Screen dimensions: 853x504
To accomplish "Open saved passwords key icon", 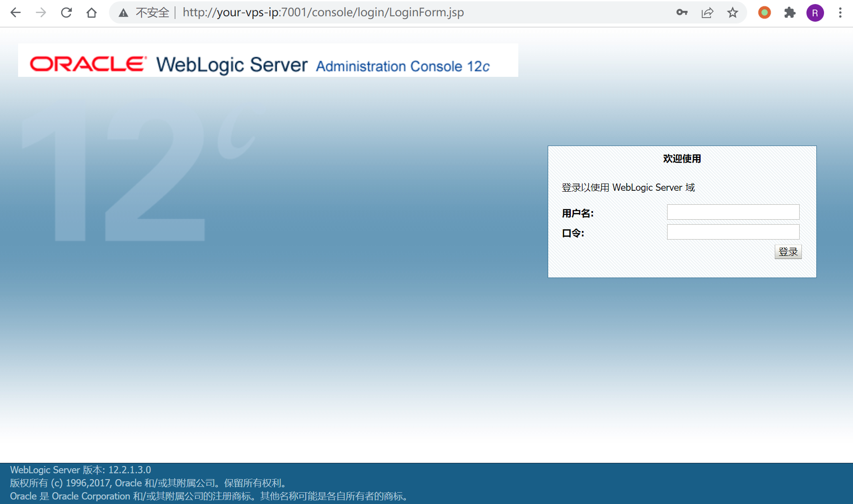I will (682, 13).
